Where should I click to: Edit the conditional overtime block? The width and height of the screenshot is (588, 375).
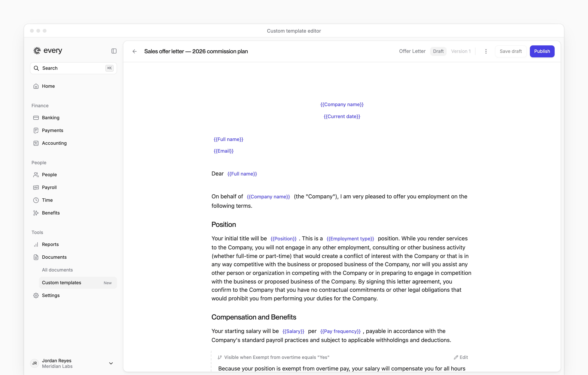(461, 357)
